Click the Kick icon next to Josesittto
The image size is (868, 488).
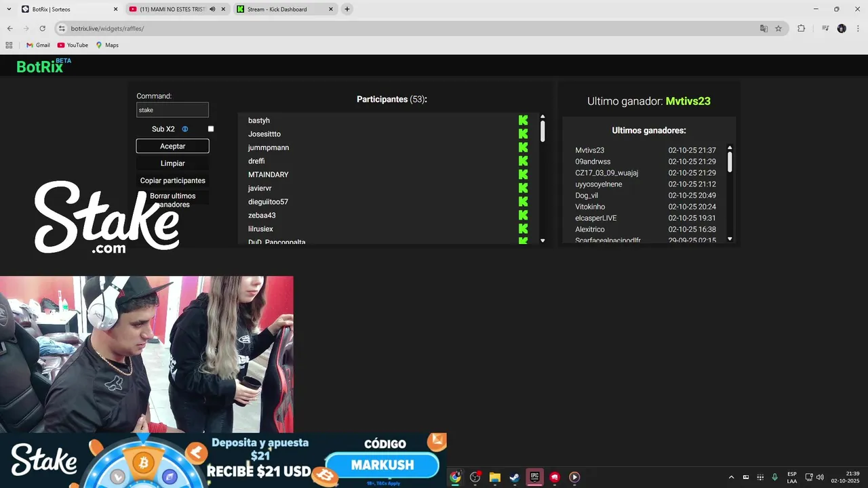pos(523,134)
